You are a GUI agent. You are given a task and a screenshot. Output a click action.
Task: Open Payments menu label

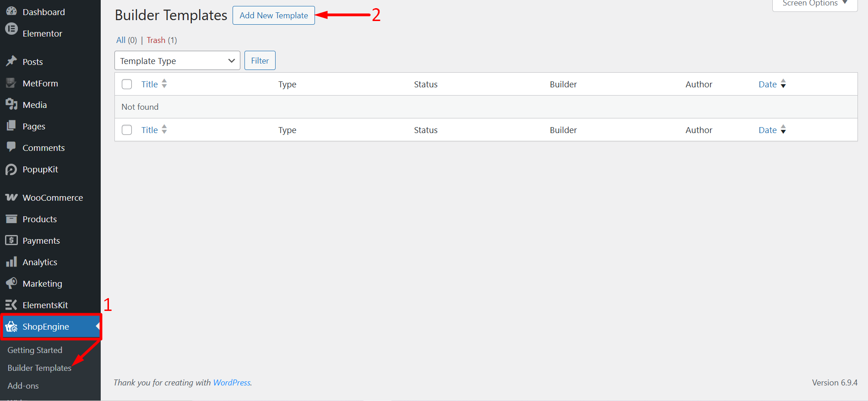41,241
